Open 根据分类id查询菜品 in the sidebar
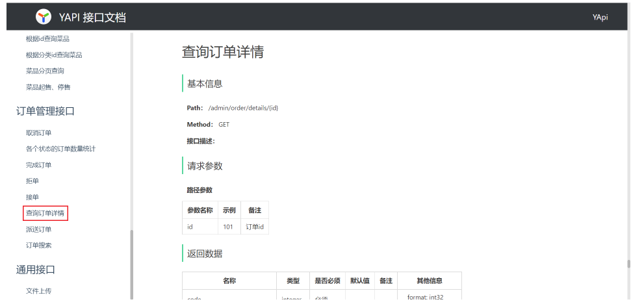Screen dimensions: 644x306 point(54,55)
